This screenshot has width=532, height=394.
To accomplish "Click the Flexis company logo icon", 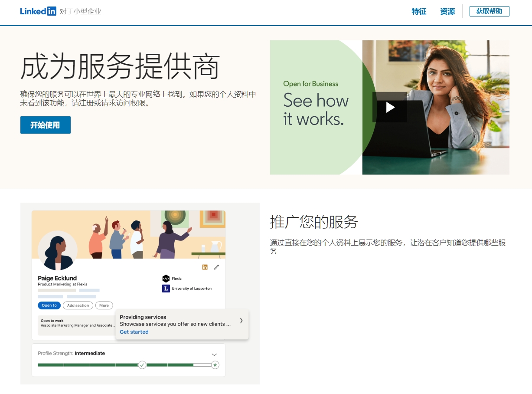I will click(x=166, y=279).
